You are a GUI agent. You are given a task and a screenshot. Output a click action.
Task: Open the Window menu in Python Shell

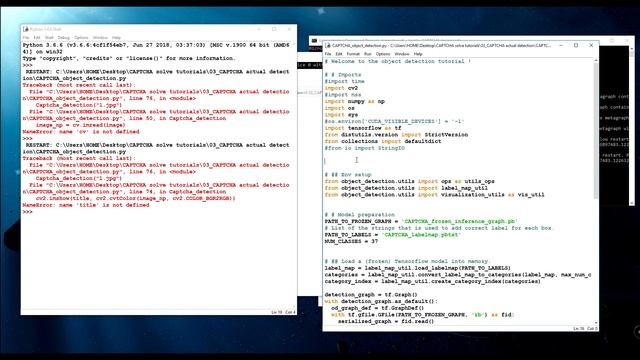(x=100, y=38)
